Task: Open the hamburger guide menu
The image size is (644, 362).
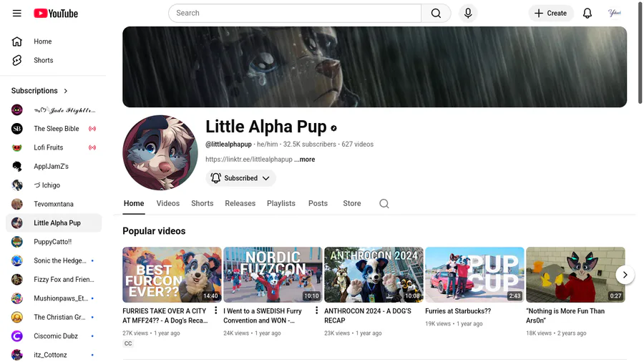Action: tap(17, 13)
